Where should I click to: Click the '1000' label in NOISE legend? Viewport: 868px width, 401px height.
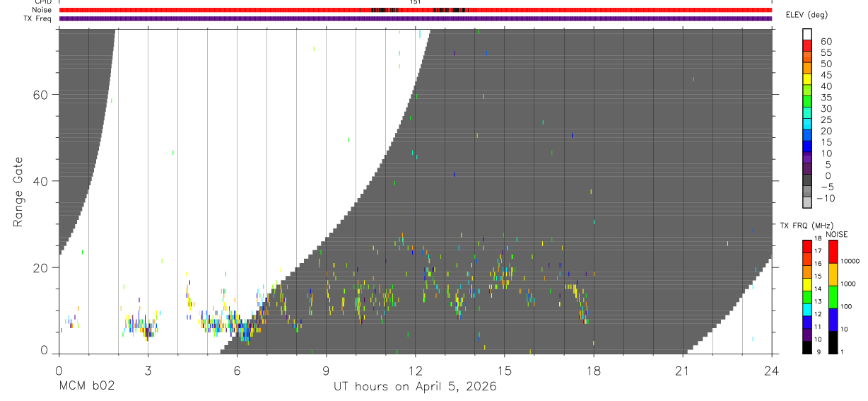849,284
